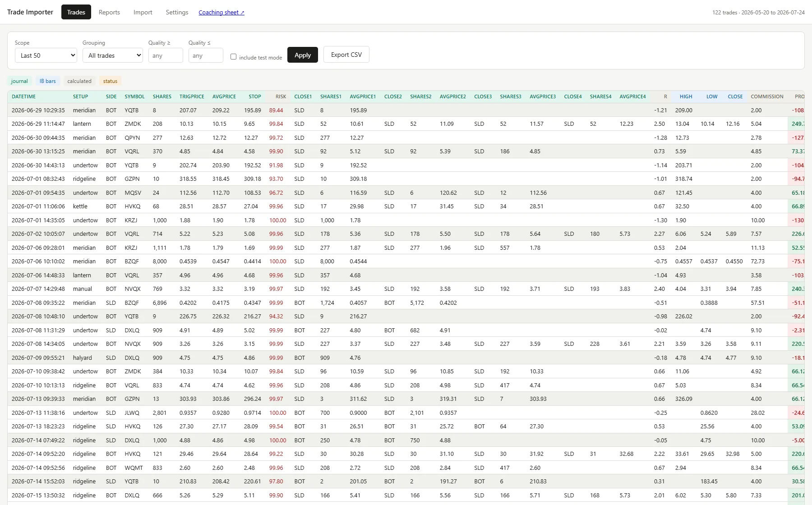Click the 2026-07-13 18:23:23 row datetime
The height and width of the screenshot is (505, 812).
pyautogui.click(x=38, y=426)
